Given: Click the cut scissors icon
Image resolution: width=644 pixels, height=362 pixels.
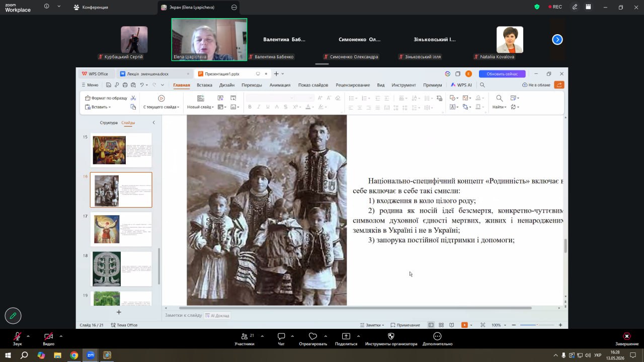Looking at the screenshot, I should pos(133,98).
